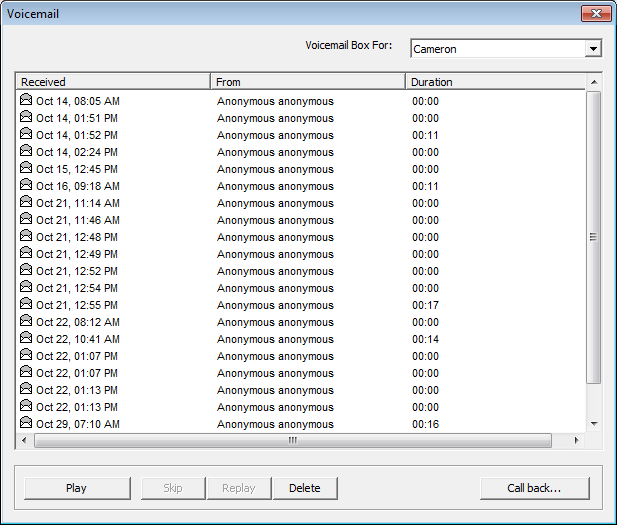This screenshot has height=525, width=617.
Task: Select envelope icon beside Oct 22, 10:41 AM
Action: 26,339
